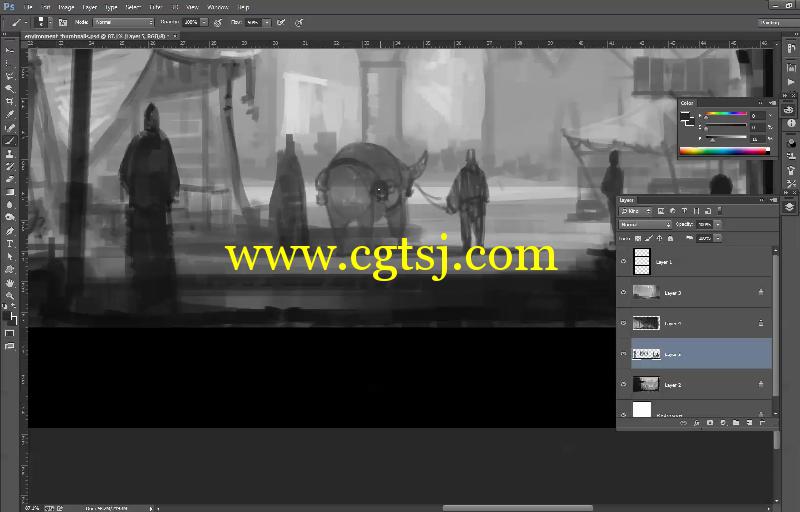800x512 pixels.
Task: Toggle pressure for size in options bar
Action: click(299, 22)
